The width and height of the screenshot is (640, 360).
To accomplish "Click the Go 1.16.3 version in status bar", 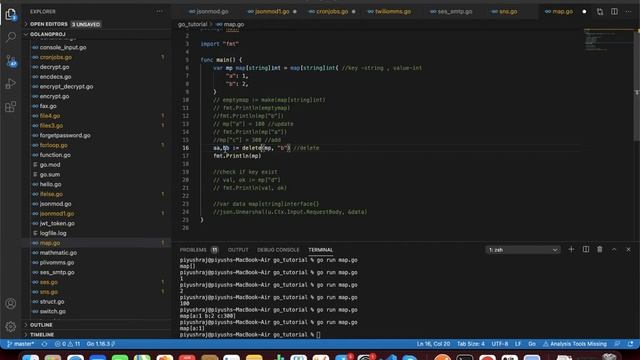I will [x=100, y=344].
